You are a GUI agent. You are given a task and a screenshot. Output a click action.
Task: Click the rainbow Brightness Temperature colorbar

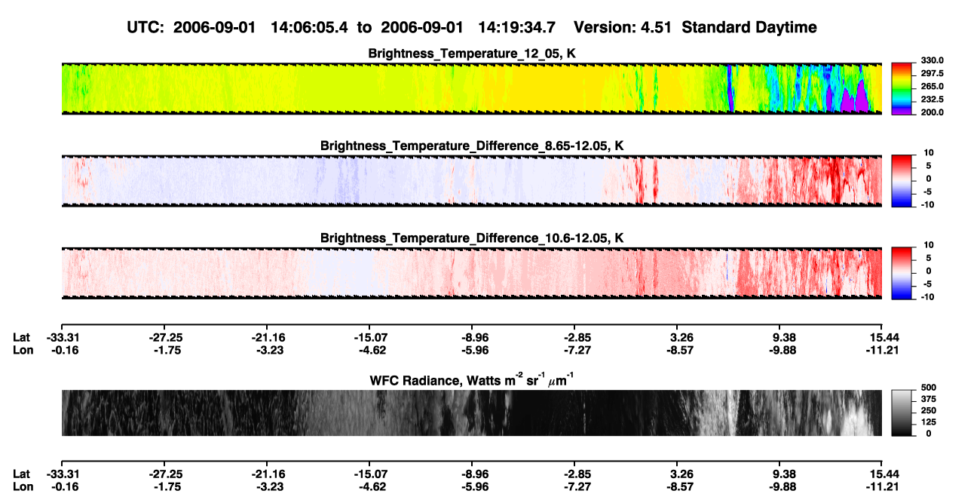902,89
